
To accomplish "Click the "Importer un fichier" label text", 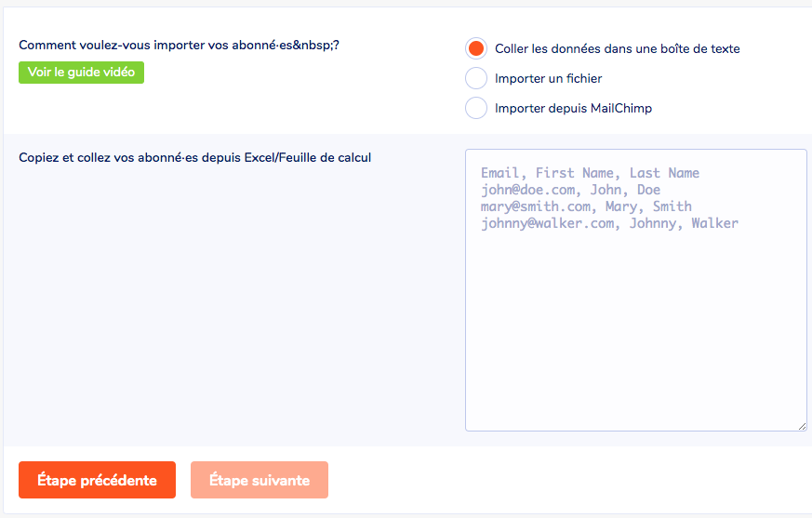I will coord(548,78).
